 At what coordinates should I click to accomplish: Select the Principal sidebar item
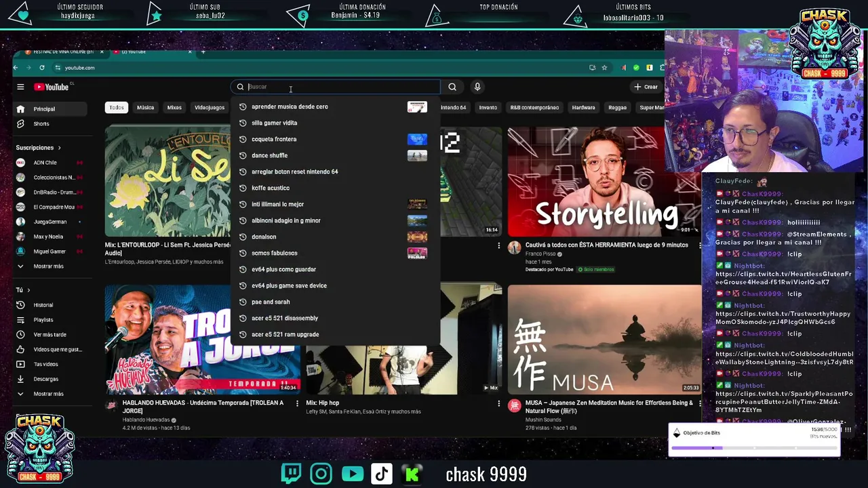(51, 109)
